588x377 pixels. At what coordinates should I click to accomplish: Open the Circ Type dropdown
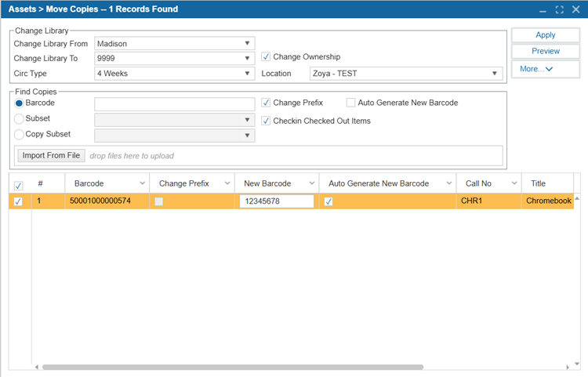click(x=247, y=74)
